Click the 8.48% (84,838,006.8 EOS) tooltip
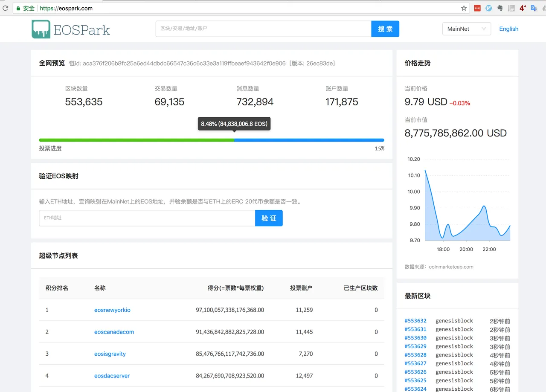The image size is (546, 392). [234, 124]
